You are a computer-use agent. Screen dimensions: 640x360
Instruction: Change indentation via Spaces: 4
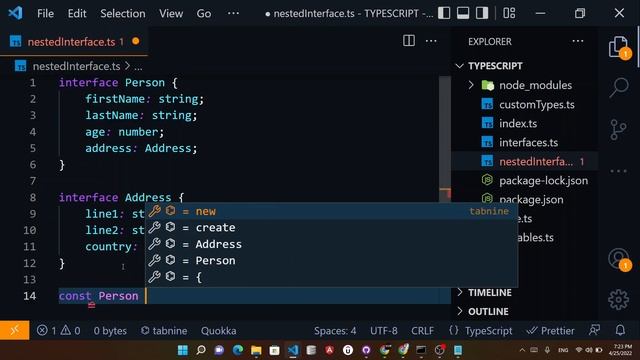pyautogui.click(x=335, y=330)
